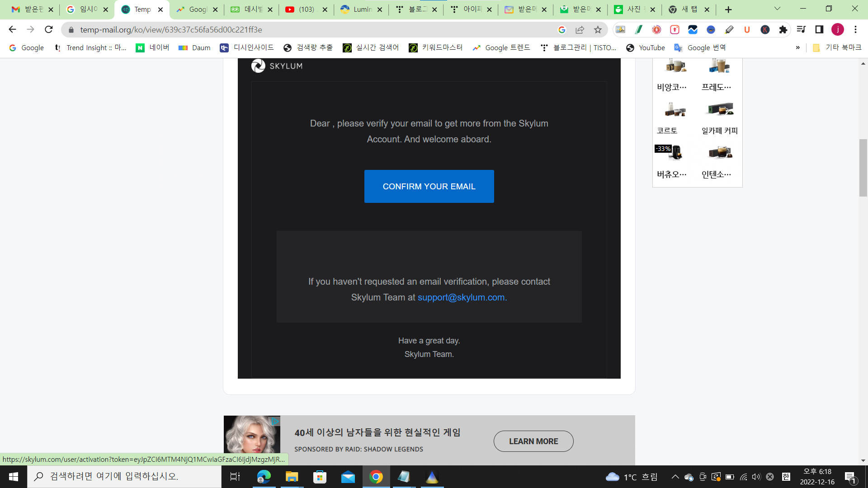
Task: Click the Windows taskbar search box
Action: tap(124, 477)
